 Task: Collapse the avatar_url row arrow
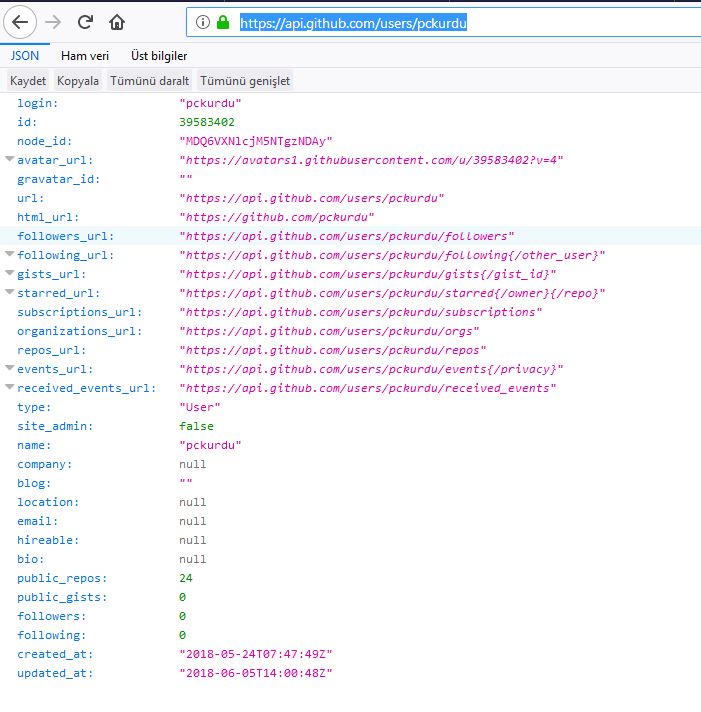(x=10, y=159)
